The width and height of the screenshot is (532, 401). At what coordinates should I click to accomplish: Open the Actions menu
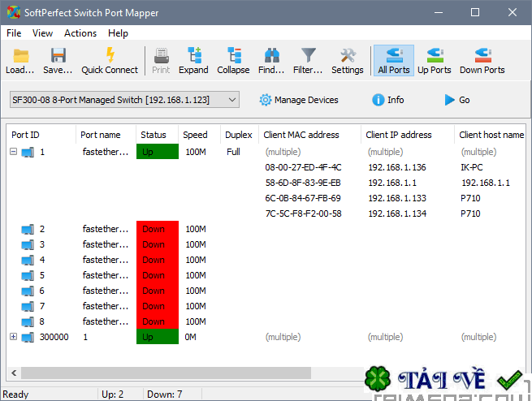80,33
